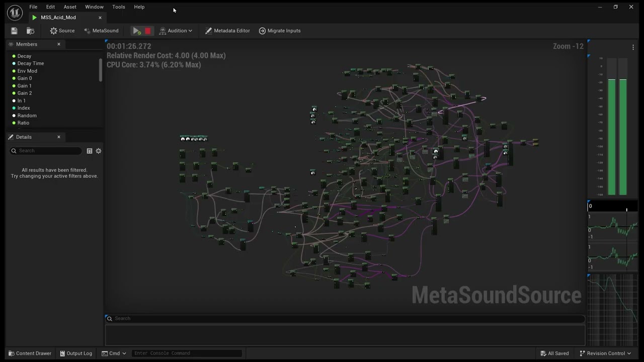Click the upper oscilloscope waveform display
The width and height of the screenshot is (644, 362).
613,227
